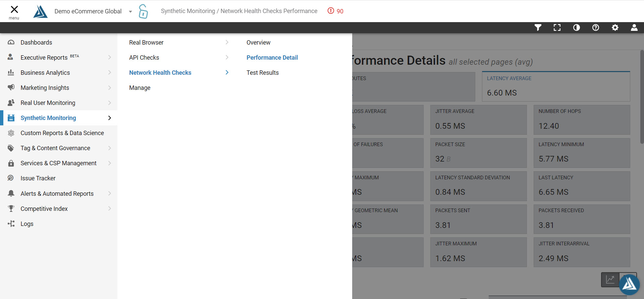Expand the Tag & Content Governance chevron

110,148
